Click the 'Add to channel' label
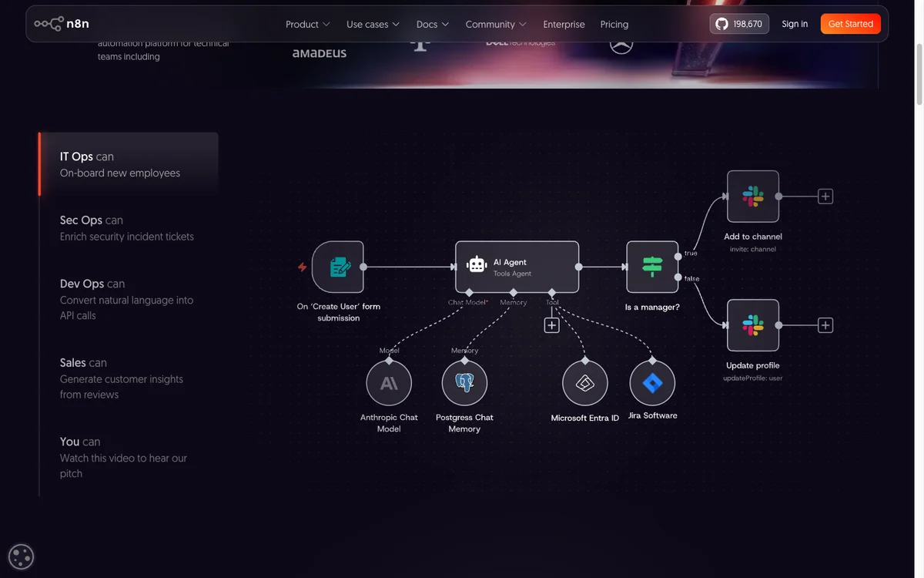The image size is (924, 578). click(x=753, y=237)
